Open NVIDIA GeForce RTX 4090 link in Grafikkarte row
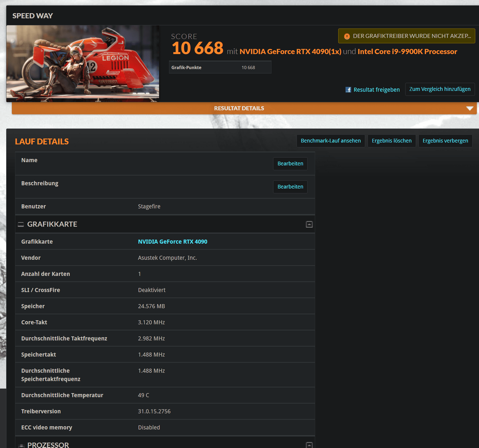Screen dimensions: 479x448 [172, 242]
